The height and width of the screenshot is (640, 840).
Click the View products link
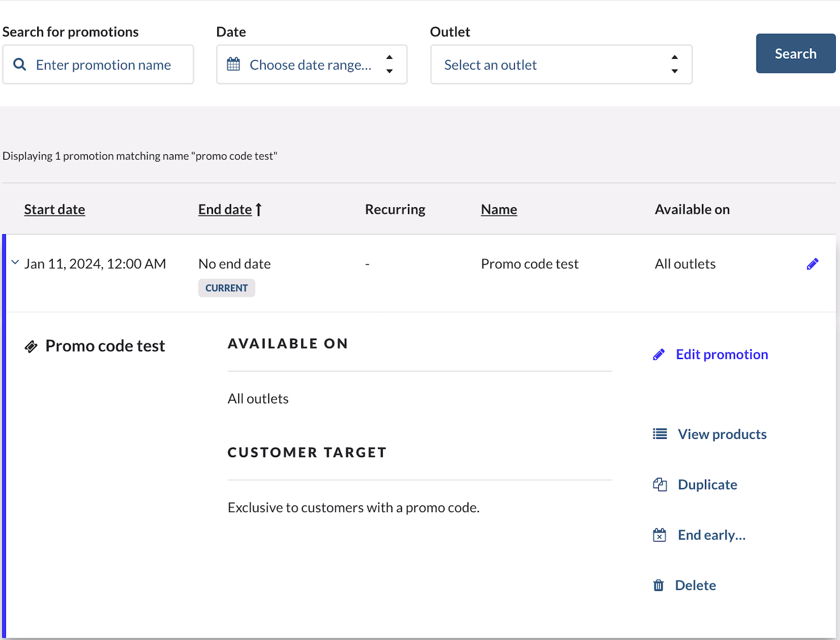(722, 434)
